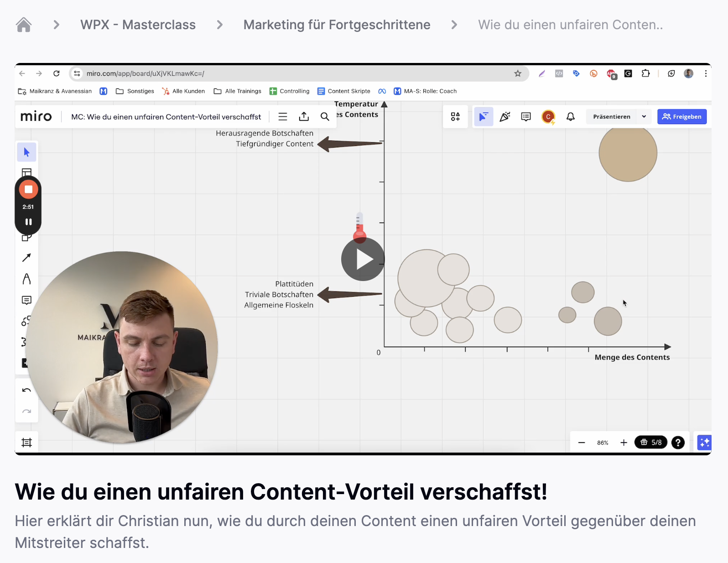
Task: Pause the recording timer control
Action: (x=28, y=222)
